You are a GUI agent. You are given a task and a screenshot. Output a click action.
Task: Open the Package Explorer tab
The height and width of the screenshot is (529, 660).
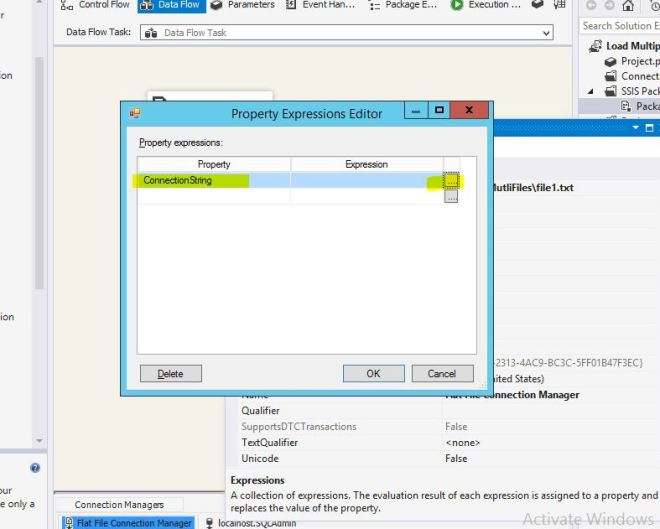pyautogui.click(x=403, y=5)
